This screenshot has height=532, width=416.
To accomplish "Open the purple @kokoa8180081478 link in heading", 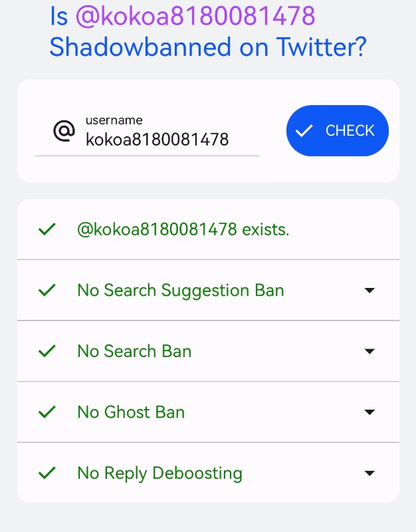I will (x=195, y=16).
